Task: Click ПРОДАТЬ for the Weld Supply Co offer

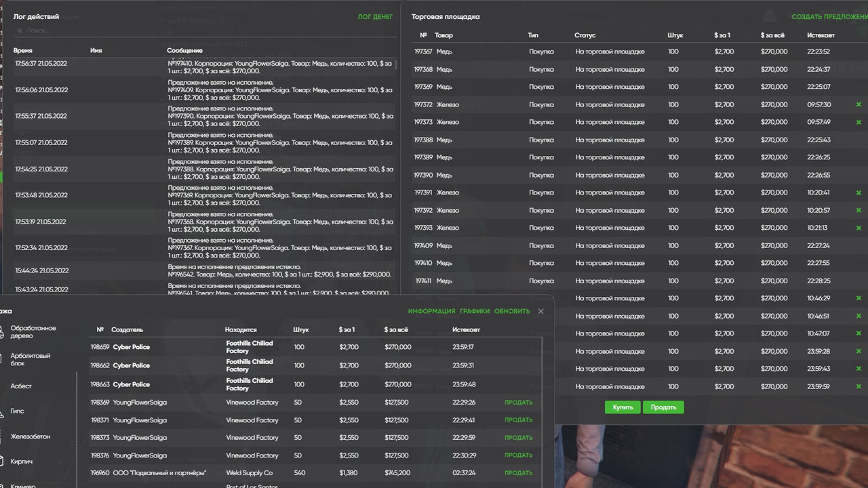Action: 518,473
